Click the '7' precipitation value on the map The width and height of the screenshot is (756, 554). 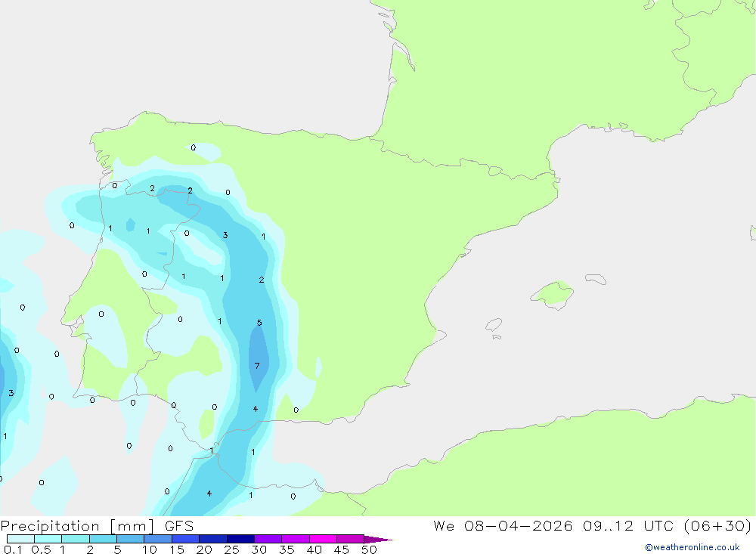(257, 366)
